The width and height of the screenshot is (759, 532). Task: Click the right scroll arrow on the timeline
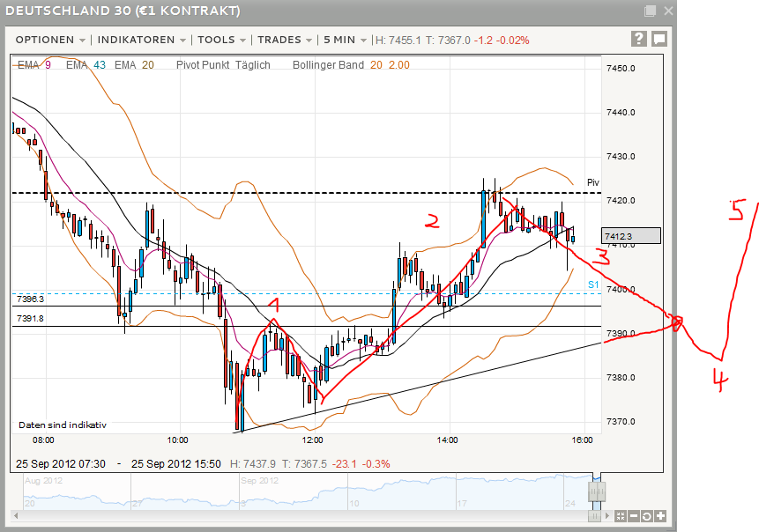[x=607, y=516]
